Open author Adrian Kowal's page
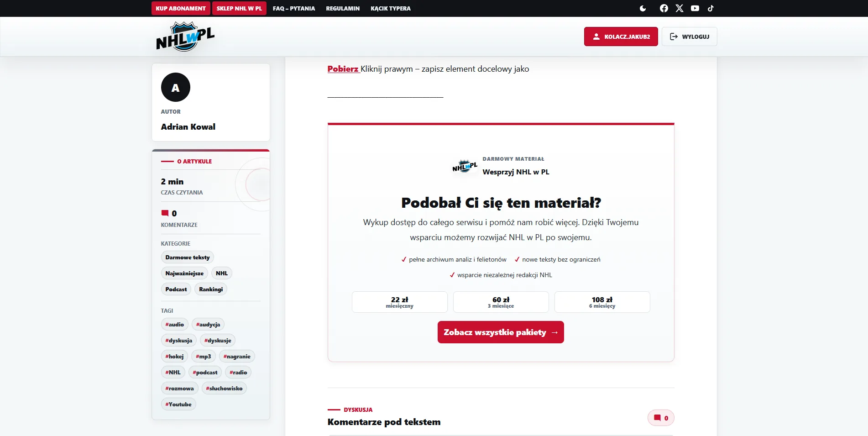Screen dimensions: 868x436 tap(188, 127)
